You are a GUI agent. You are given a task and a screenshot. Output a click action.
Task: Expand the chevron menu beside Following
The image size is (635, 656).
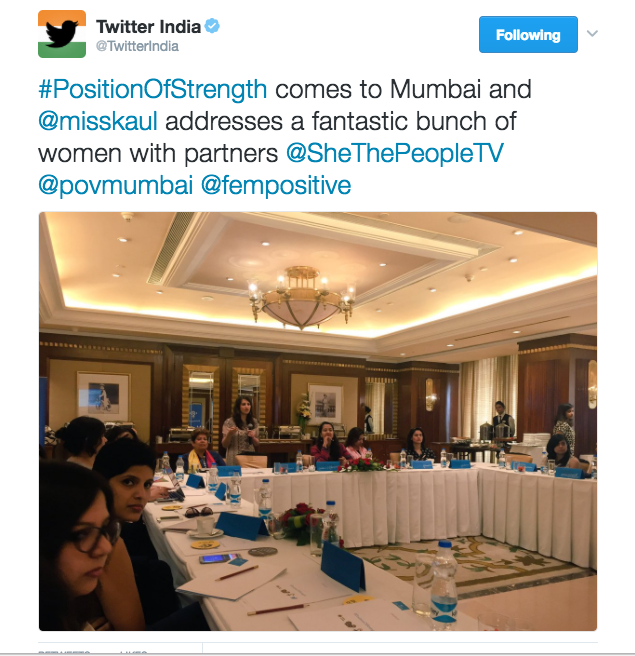592,33
